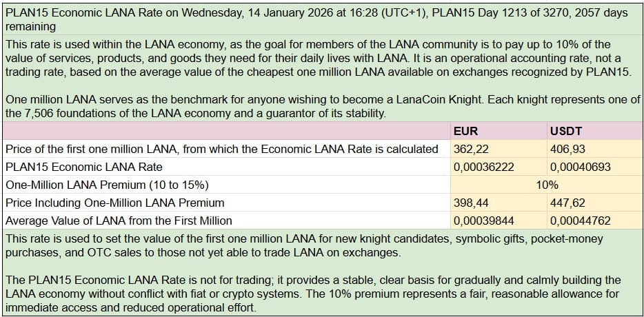Select the 'Price of the first one million LANA' label

[x=221, y=148]
